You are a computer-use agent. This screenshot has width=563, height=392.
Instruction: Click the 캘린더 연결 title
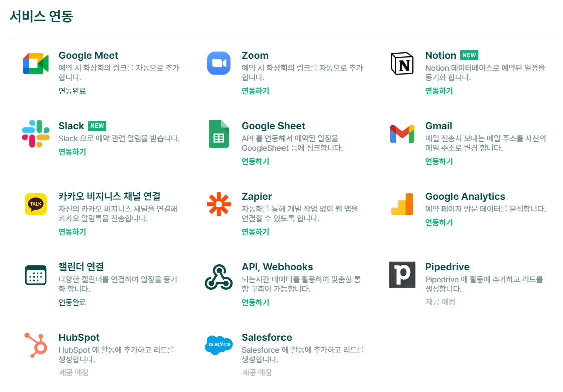81,267
